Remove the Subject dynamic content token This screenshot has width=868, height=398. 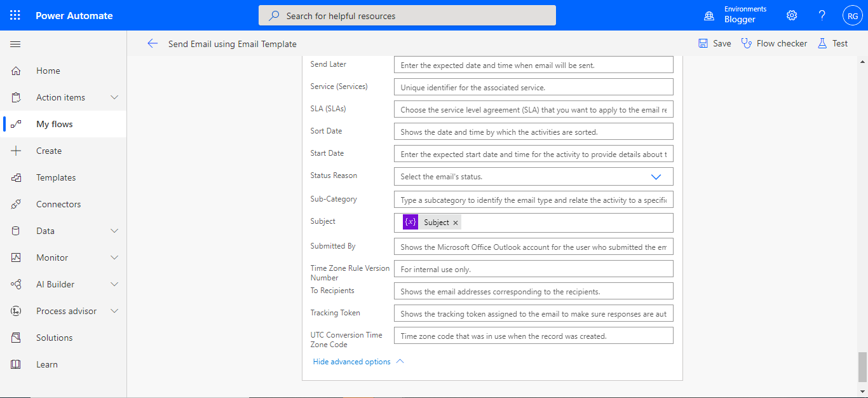[456, 223]
